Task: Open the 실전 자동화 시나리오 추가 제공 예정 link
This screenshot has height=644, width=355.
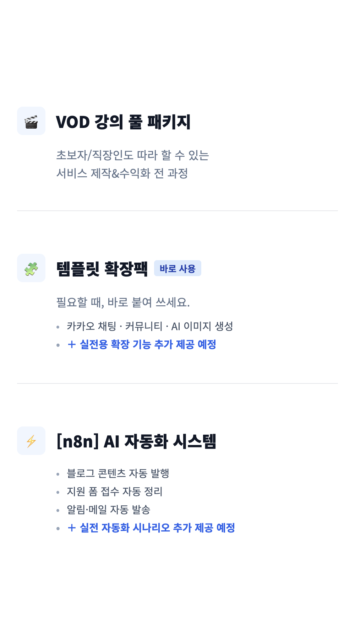Action: tap(157, 528)
